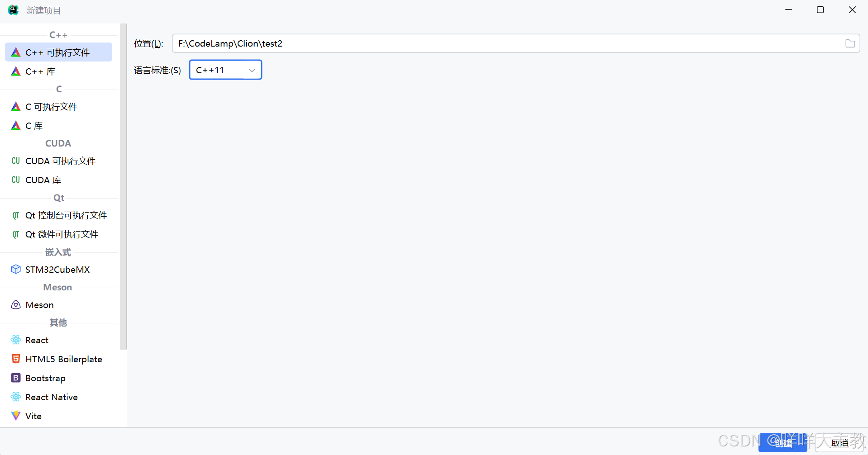Select 'Meson' project type text
Screen dimensions: 868x455
pos(39,305)
